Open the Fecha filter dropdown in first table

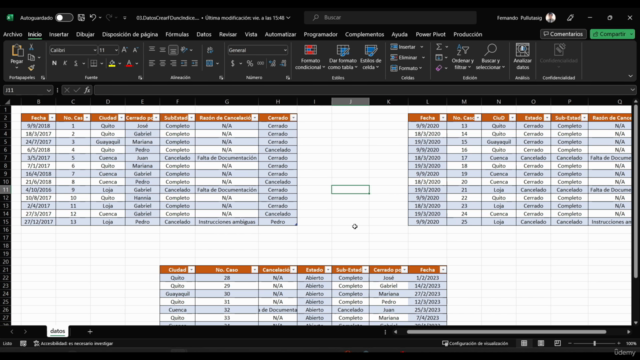pos(52,118)
